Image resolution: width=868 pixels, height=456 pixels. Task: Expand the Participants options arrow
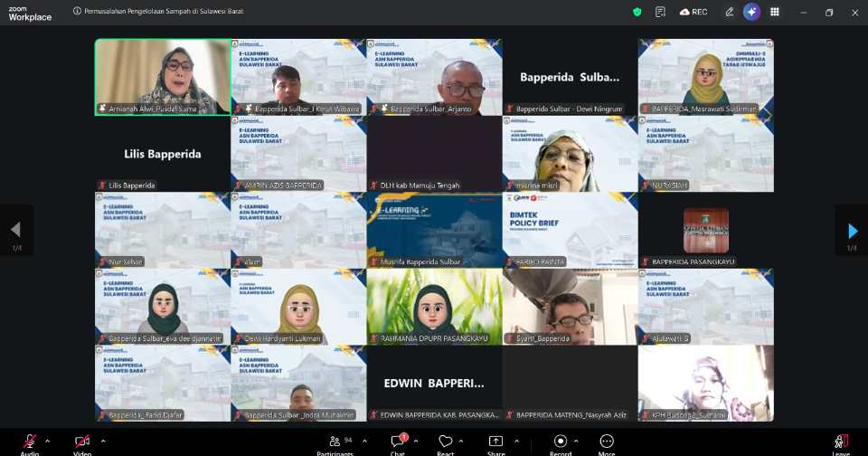364,441
